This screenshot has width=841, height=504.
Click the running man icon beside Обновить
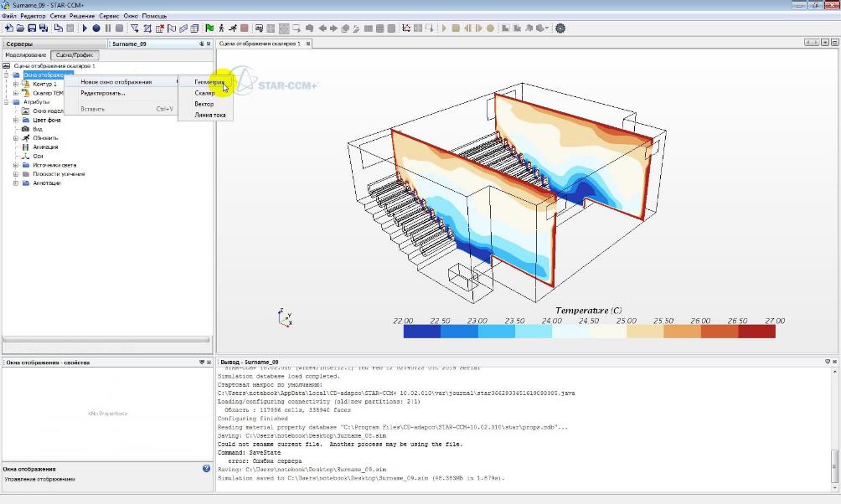26,138
